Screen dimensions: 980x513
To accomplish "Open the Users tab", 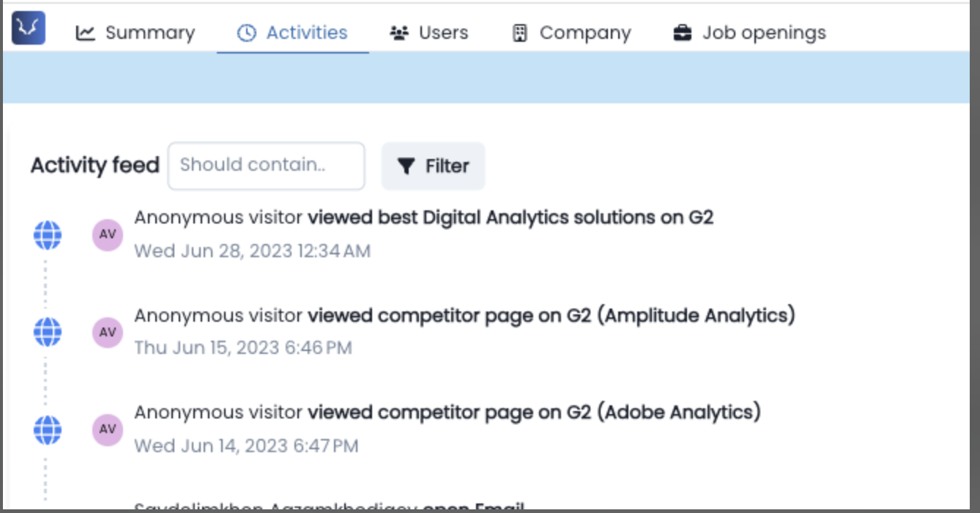I will 429,33.
